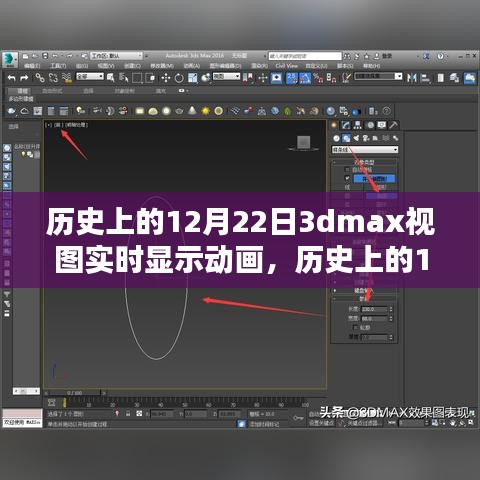Click the 长度 spinner arrows
Screen dimensions: 480x480
[x=391, y=309]
